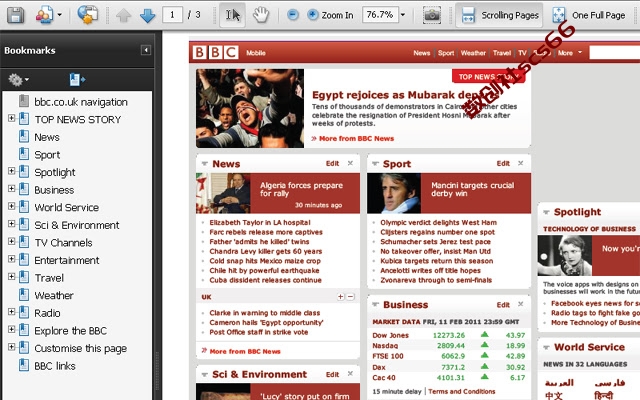Click More from BBC News under top story
Viewport: 640px width, 400px height.
coord(356,139)
